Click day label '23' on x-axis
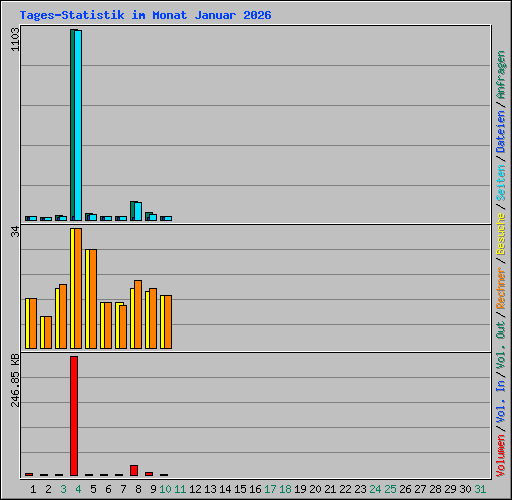The width and height of the screenshot is (512, 500). point(360,489)
